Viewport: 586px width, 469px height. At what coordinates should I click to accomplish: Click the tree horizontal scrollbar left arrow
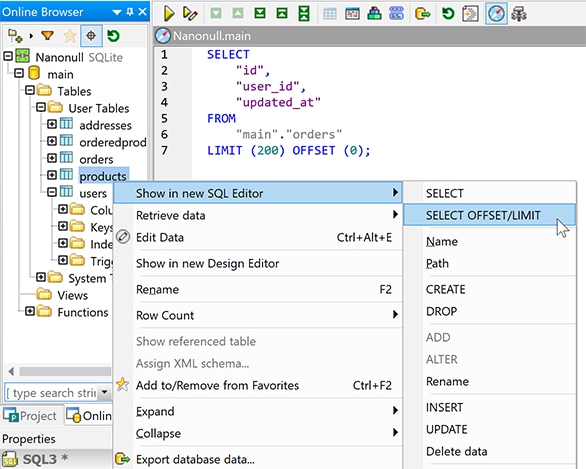coord(11,371)
